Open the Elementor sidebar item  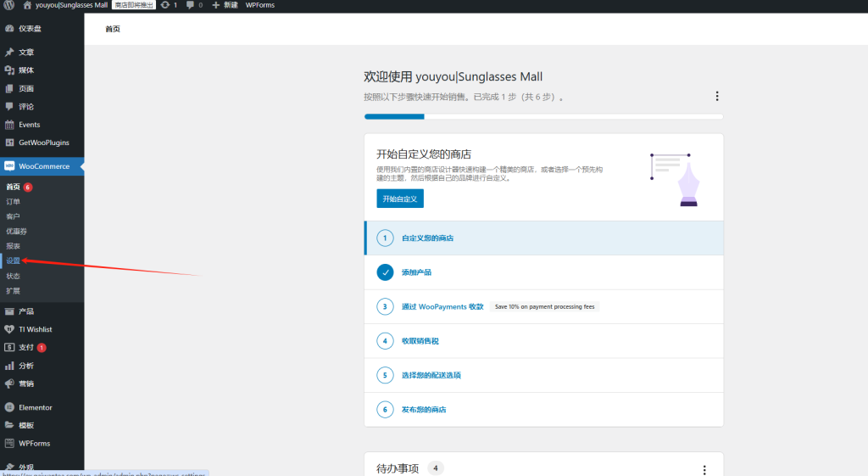[x=35, y=407]
